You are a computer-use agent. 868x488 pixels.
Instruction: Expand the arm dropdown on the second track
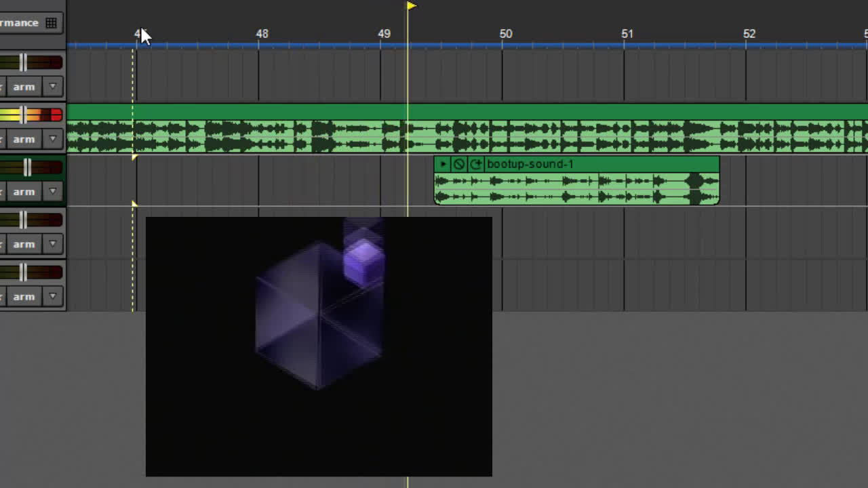(52, 139)
